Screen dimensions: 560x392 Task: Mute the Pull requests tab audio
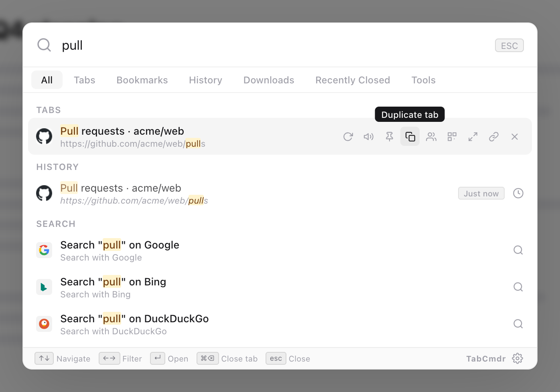(x=369, y=137)
